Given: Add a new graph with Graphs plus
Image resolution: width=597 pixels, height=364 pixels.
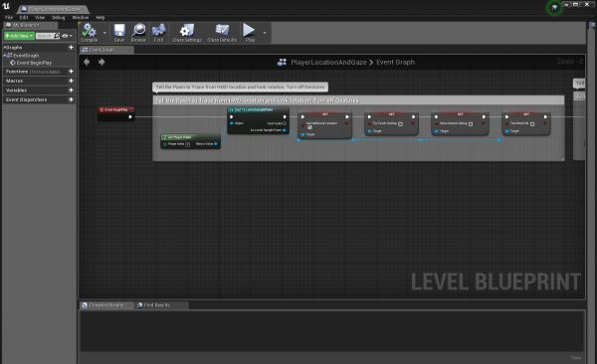Looking at the screenshot, I should point(71,47).
